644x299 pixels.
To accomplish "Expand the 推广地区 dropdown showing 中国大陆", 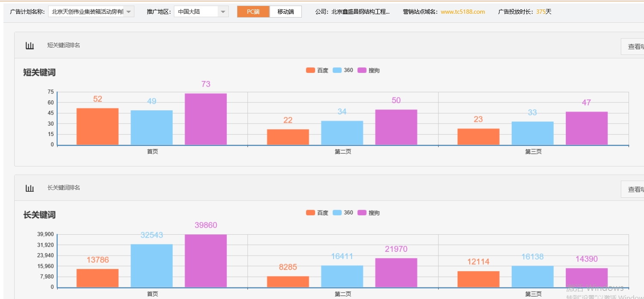I will click(201, 12).
